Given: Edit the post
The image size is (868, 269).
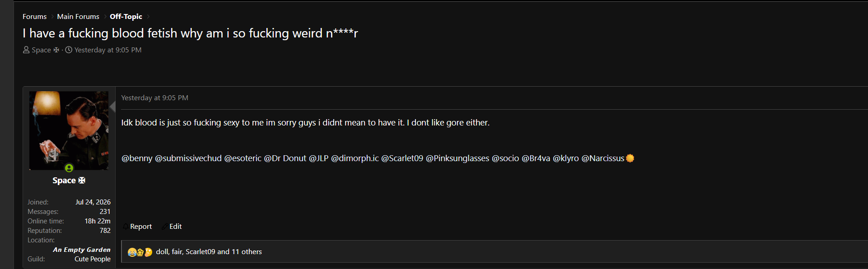Looking at the screenshot, I should [176, 227].
